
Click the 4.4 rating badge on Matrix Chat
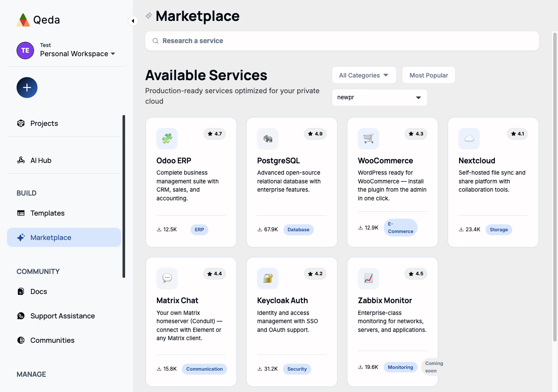pos(214,274)
